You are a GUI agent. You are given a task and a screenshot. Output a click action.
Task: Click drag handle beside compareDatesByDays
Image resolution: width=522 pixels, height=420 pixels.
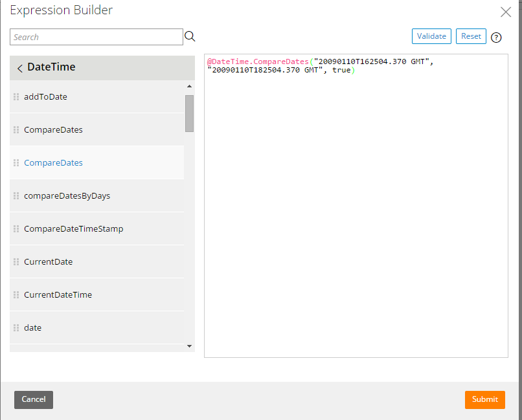pos(16,196)
